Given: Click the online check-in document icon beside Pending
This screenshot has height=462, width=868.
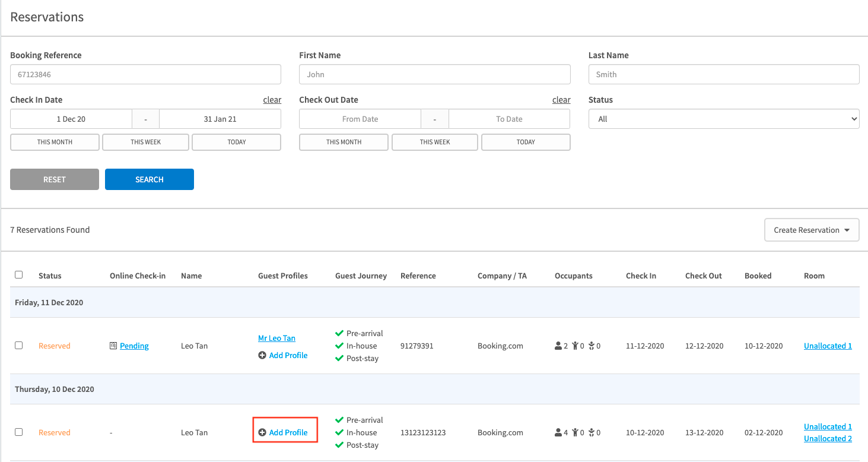Looking at the screenshot, I should pyautogui.click(x=113, y=346).
